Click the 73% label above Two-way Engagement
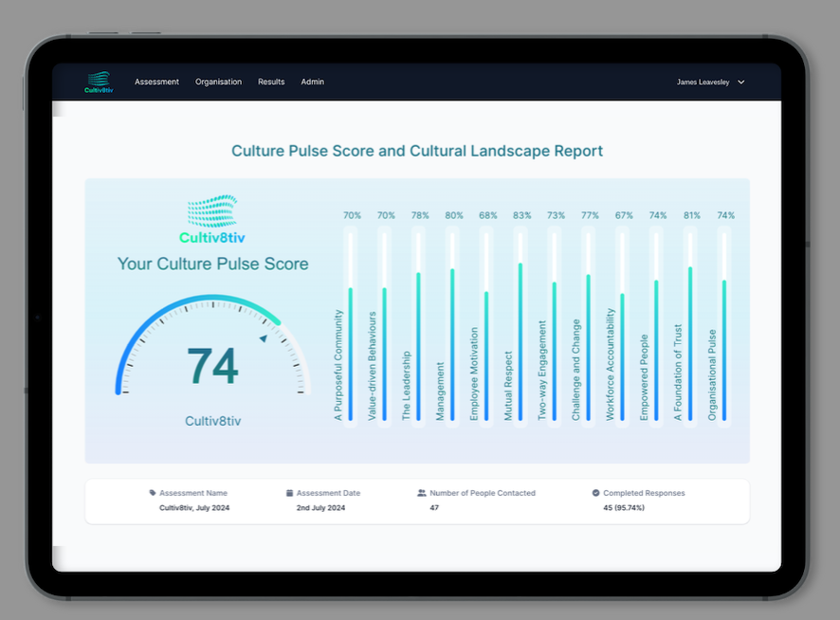The width and height of the screenshot is (840, 620). [x=557, y=215]
